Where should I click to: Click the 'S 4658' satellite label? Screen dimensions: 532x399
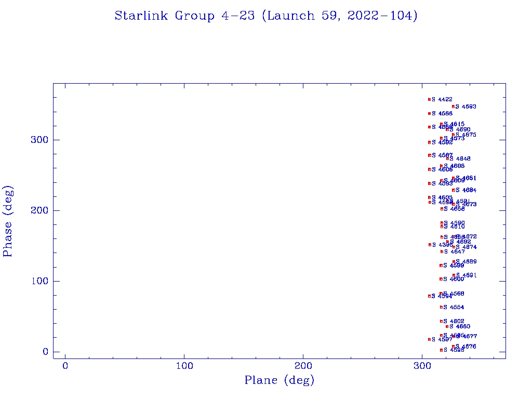pos(454,209)
